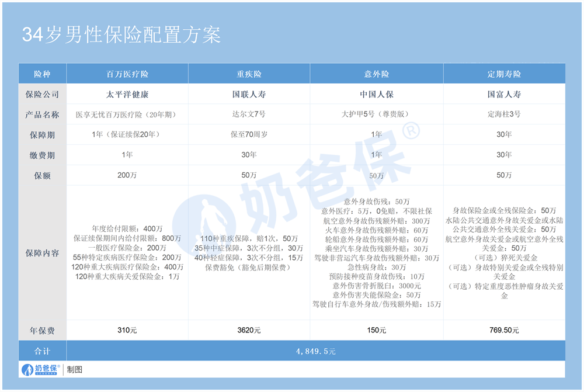Click the line 意外医疗：5万，0免赔，不限社保

click(377, 211)
